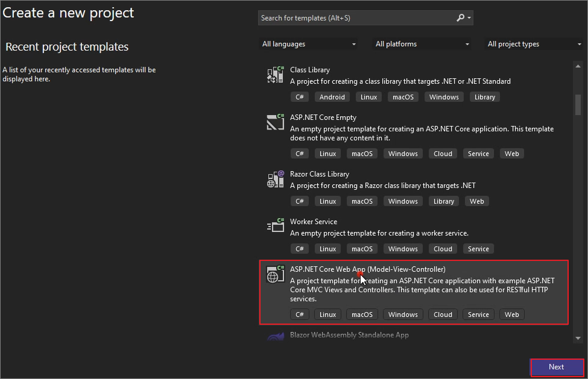Screen dimensions: 588x379
Task: Click the Cloud tag under Worker Service
Action: coord(443,248)
